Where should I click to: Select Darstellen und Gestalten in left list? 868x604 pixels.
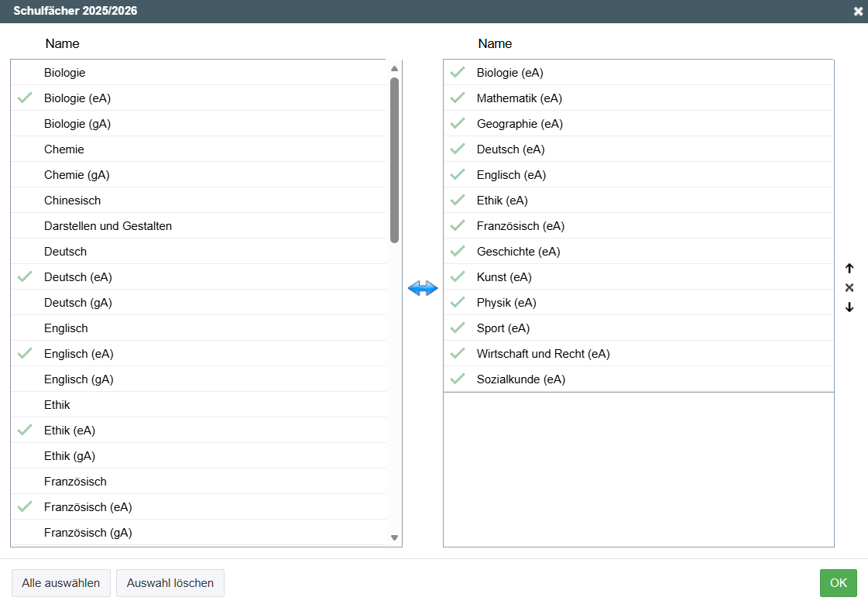coord(108,226)
